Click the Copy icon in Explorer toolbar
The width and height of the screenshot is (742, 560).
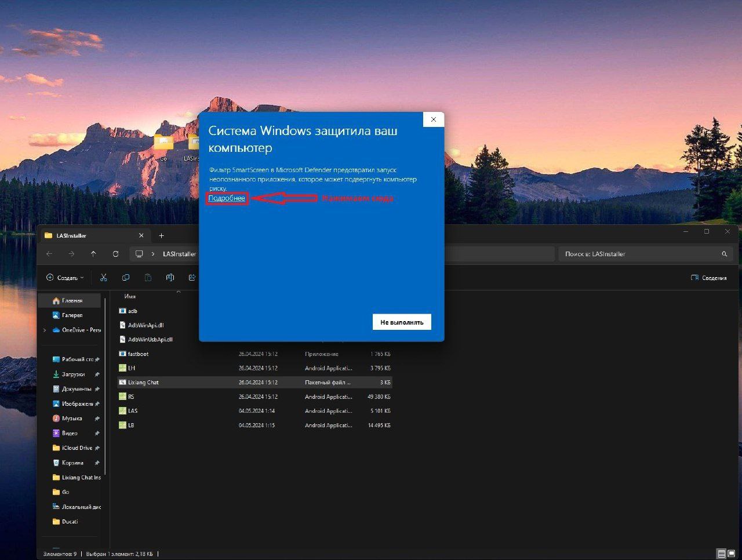pyautogui.click(x=125, y=278)
